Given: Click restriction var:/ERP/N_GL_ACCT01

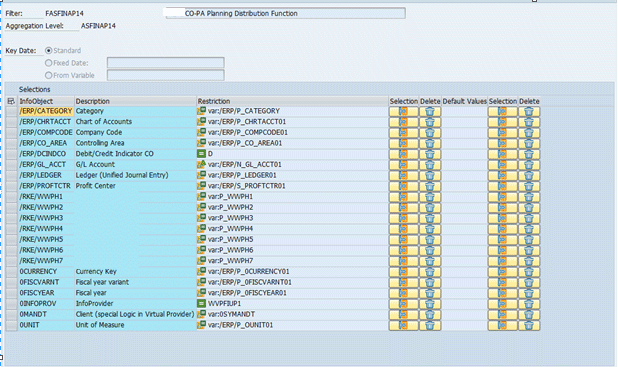Looking at the screenshot, I should click(x=244, y=164).
